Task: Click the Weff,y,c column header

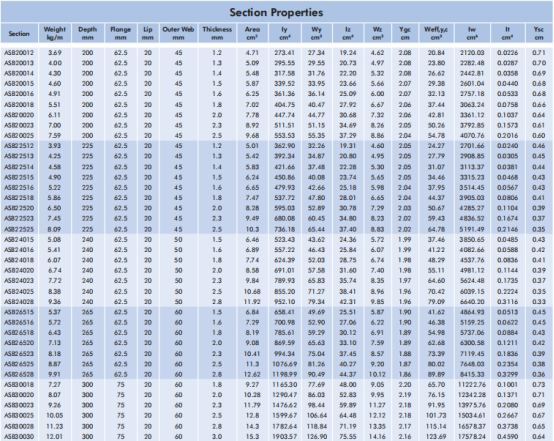Action: coord(436,34)
